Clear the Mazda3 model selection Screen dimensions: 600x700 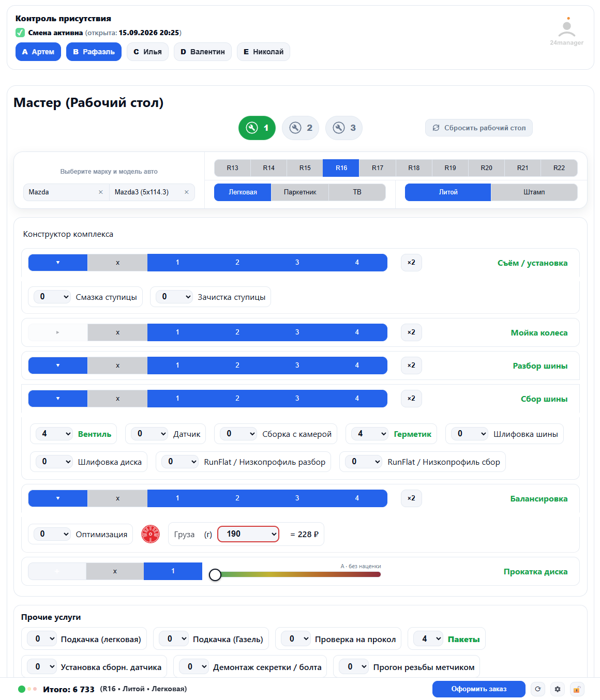187,192
